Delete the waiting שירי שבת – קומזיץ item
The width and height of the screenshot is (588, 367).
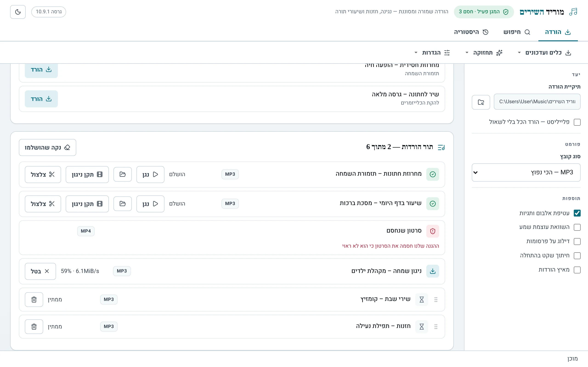(x=34, y=300)
